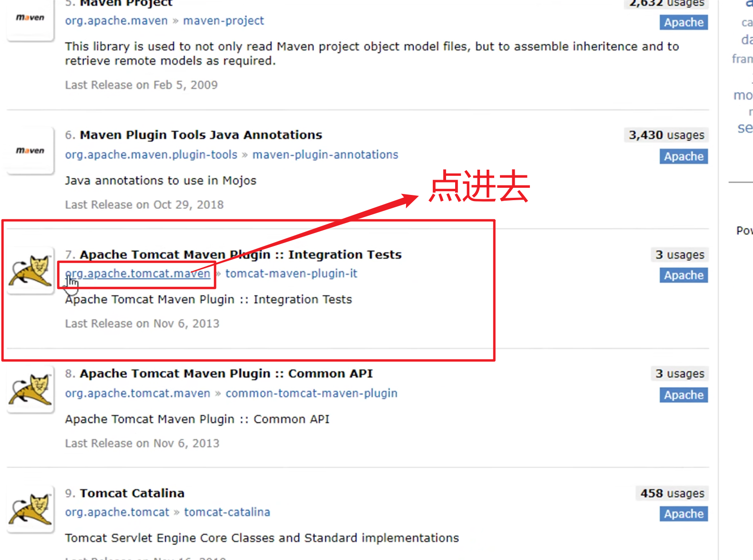Click Apache license badge for Maven Project
753x560 pixels.
click(x=684, y=22)
